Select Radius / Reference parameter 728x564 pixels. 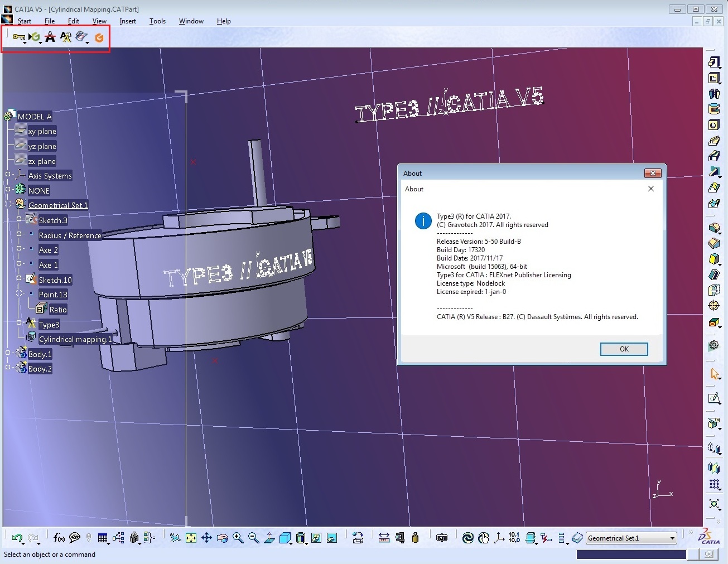pyautogui.click(x=70, y=235)
